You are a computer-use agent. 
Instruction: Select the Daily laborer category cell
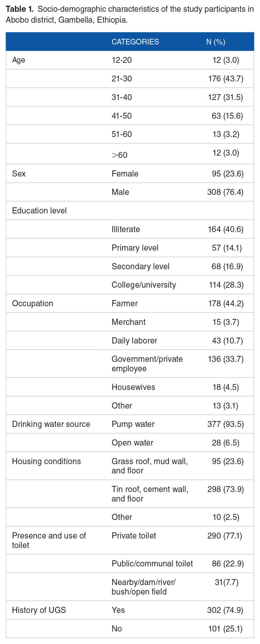135,341
